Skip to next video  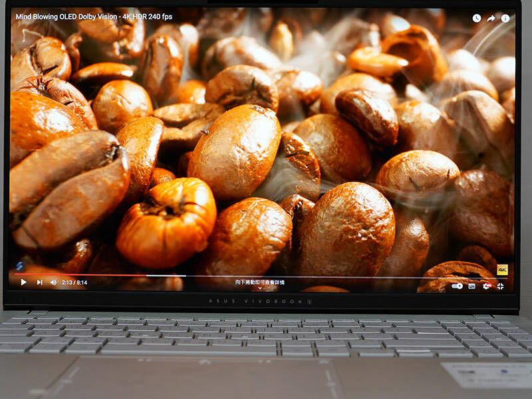40,282
